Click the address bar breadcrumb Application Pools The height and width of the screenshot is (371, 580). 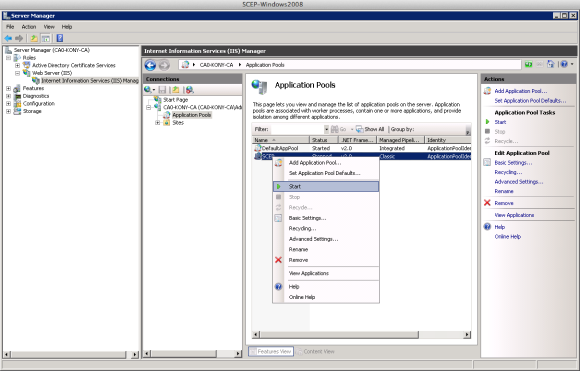pos(265,65)
